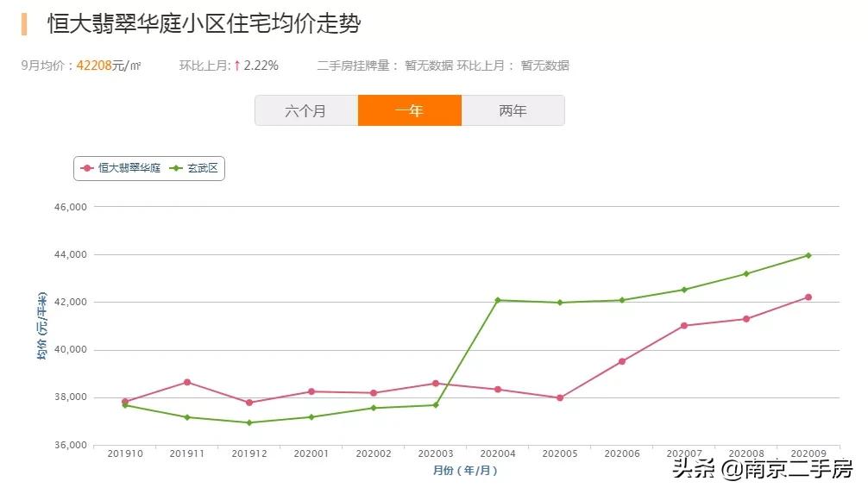This screenshot has height=494, width=868.
Task: Click the pink data point at 202005
Action: click(560, 397)
